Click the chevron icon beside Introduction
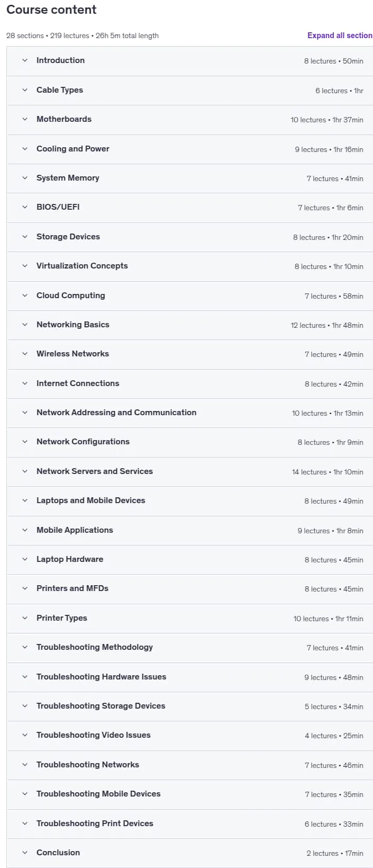373x868 pixels. coord(25,60)
